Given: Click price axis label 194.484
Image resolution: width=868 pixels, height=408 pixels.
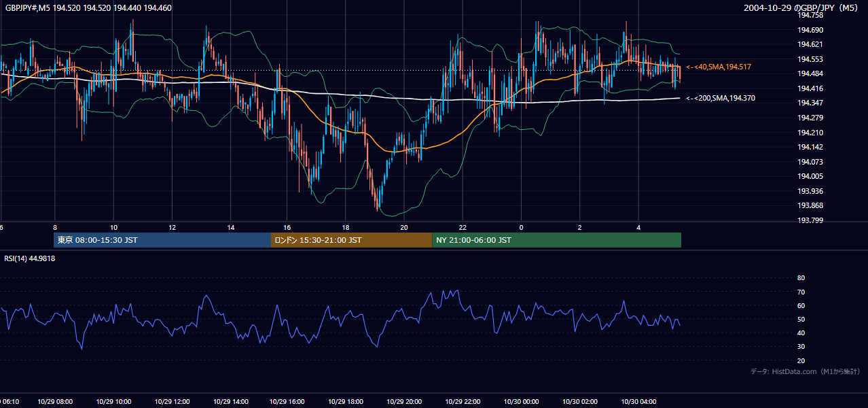Looking at the screenshot, I should [x=810, y=73].
